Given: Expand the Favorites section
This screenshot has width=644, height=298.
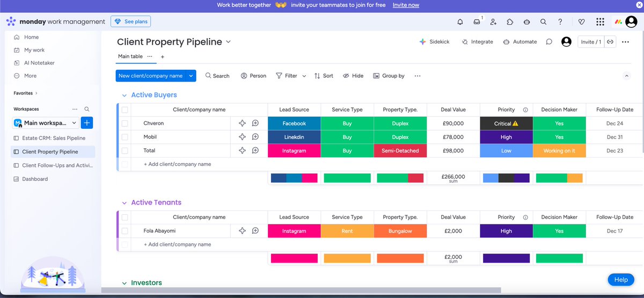Looking at the screenshot, I should click(37, 93).
